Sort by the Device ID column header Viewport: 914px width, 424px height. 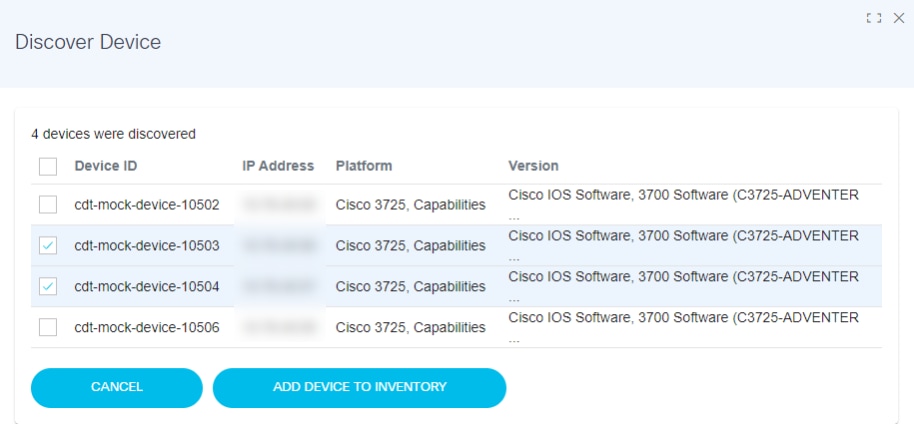tap(106, 166)
